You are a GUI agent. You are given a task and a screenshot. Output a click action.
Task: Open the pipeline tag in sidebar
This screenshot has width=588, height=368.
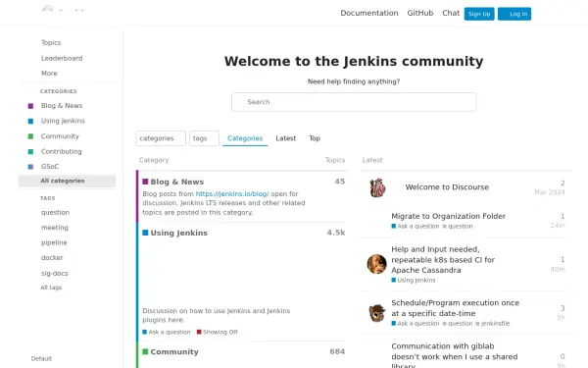tap(54, 242)
